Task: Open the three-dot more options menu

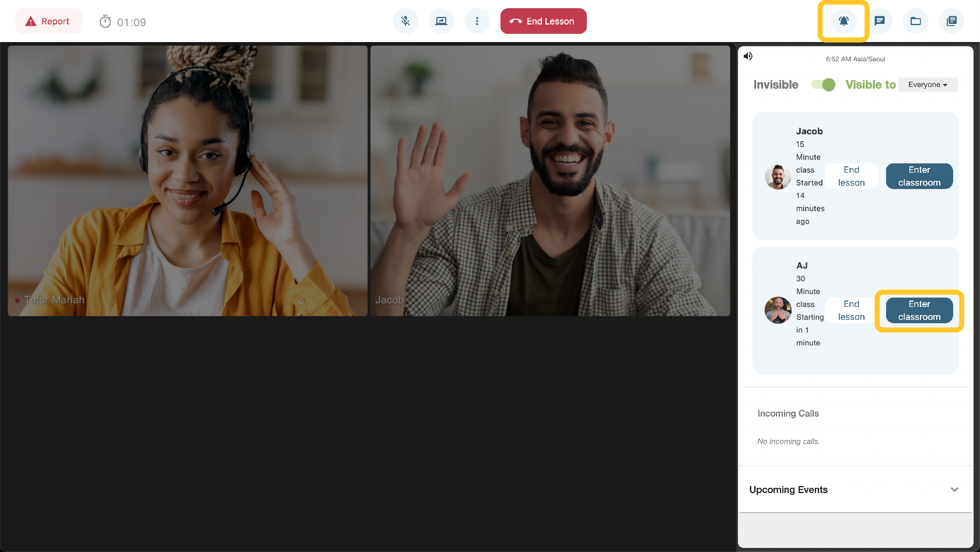Action: coord(477,21)
